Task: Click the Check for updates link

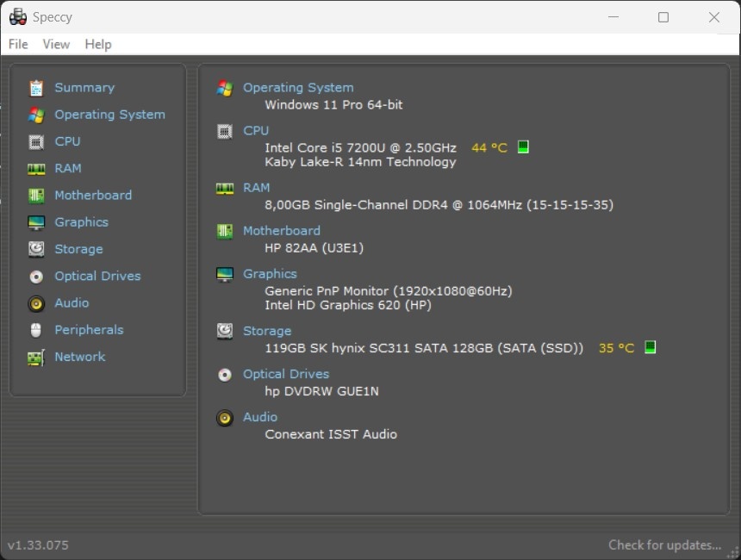Action: click(x=664, y=544)
